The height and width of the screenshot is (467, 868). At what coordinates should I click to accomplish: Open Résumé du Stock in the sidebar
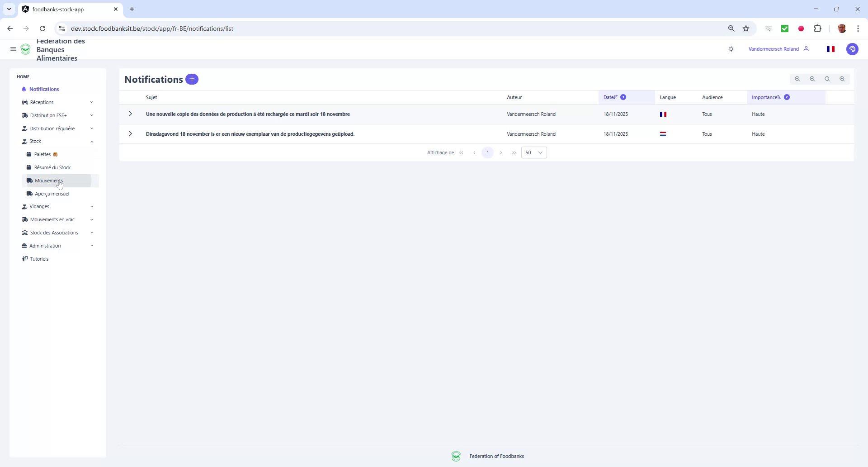coord(53,167)
